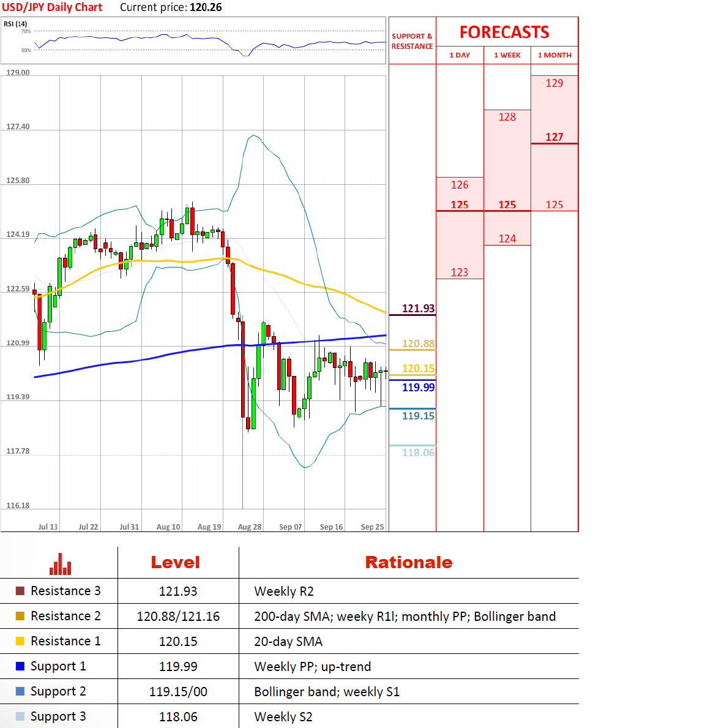Click the 30% RSI level label
705x728 pixels.
tap(26, 50)
